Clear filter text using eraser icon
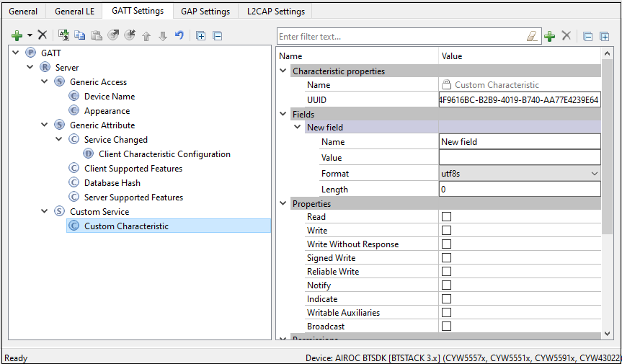Image resolution: width=622 pixels, height=364 pixels. (532, 36)
